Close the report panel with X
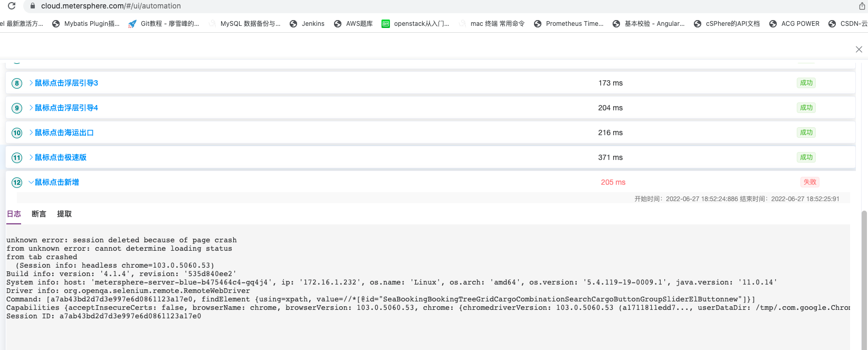 click(859, 49)
